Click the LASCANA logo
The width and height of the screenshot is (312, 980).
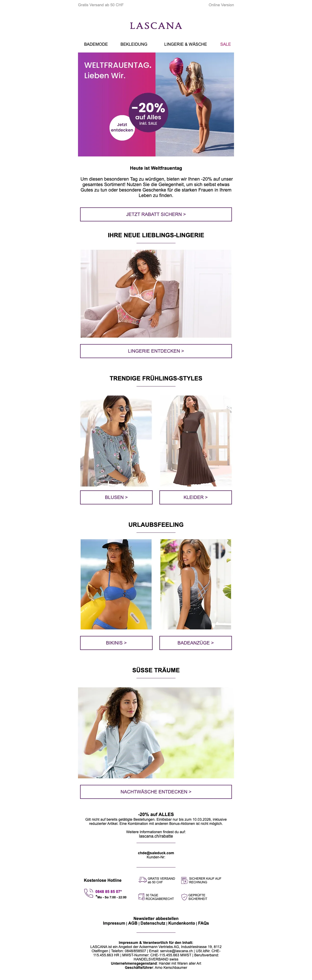(x=156, y=26)
